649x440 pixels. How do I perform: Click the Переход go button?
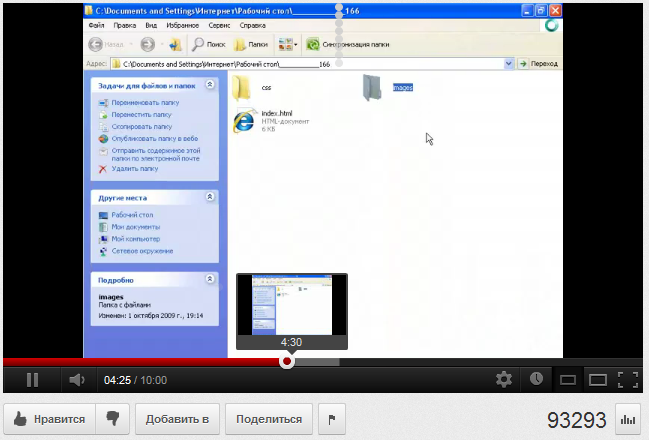click(538, 64)
